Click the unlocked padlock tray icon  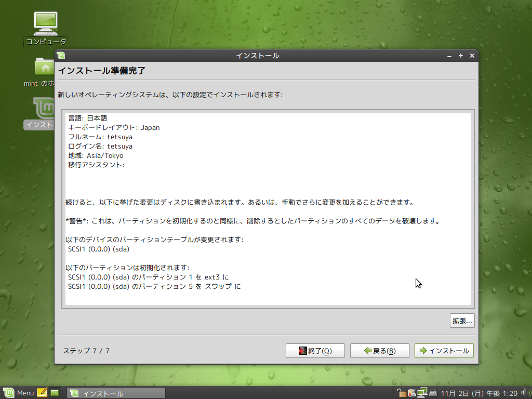pyautogui.click(x=402, y=393)
